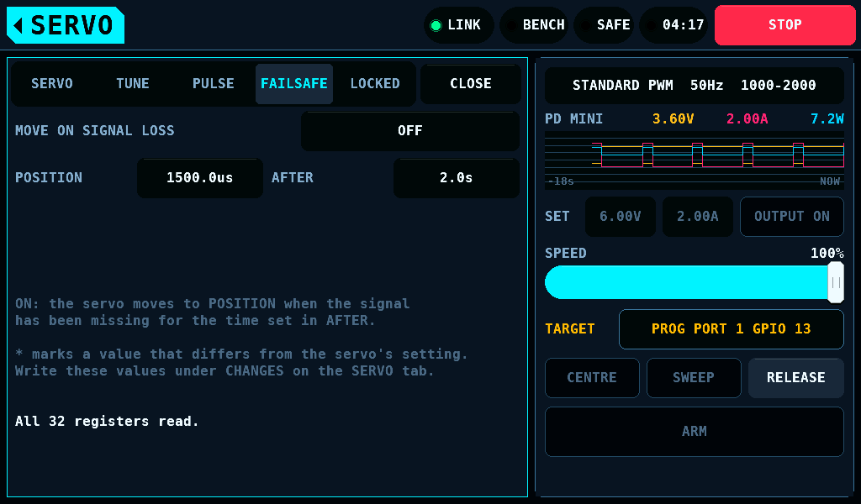The width and height of the screenshot is (861, 504).
Task: Select the LINK status indicator
Action: tap(458, 25)
